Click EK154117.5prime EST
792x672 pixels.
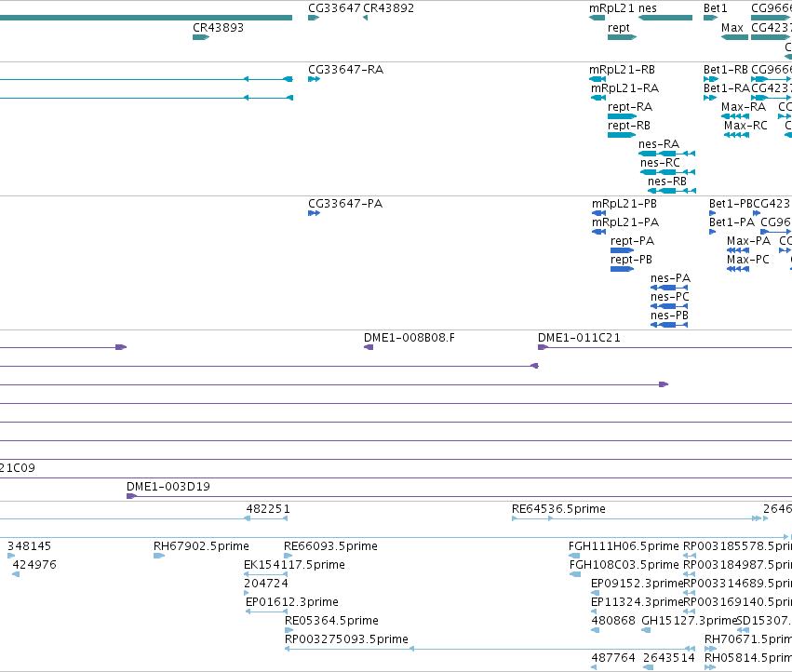click(x=265, y=574)
